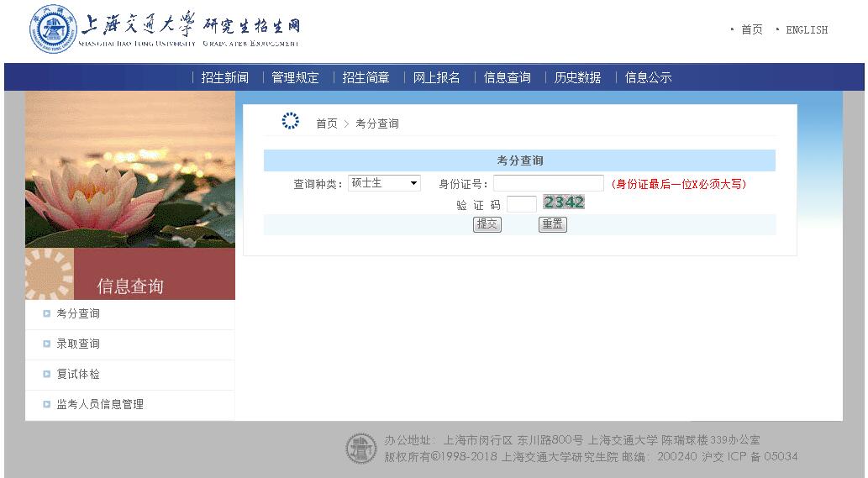
Task: Open the 查询种类 dropdown showing 硕士生
Action: (384, 183)
